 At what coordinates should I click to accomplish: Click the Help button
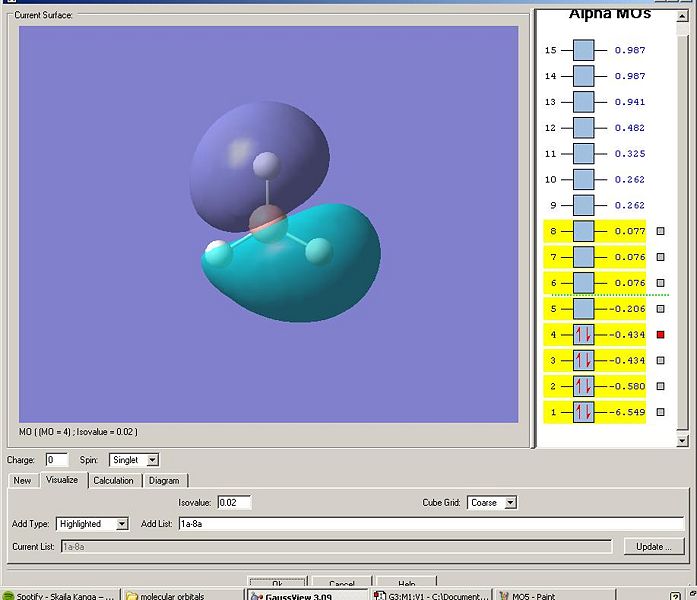point(406,583)
